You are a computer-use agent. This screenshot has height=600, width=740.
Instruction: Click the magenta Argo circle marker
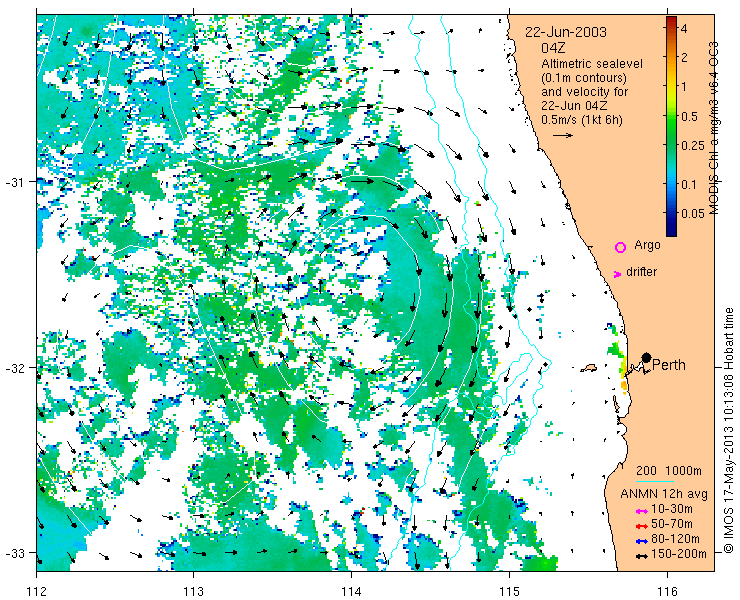pyautogui.click(x=620, y=247)
